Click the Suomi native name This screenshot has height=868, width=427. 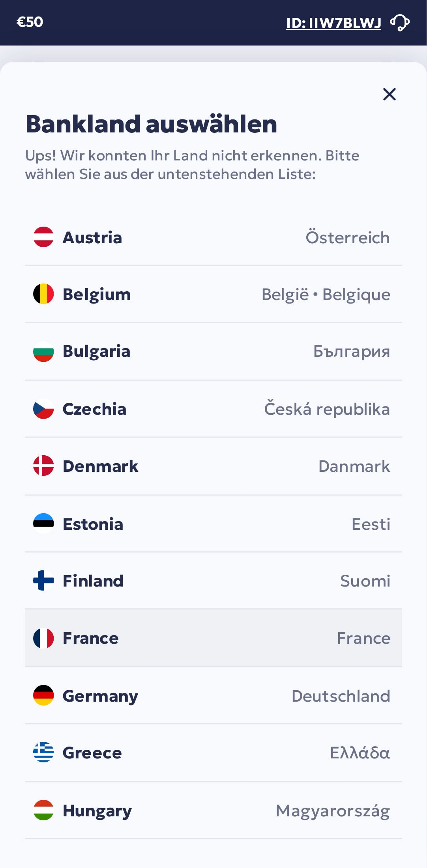point(365,581)
